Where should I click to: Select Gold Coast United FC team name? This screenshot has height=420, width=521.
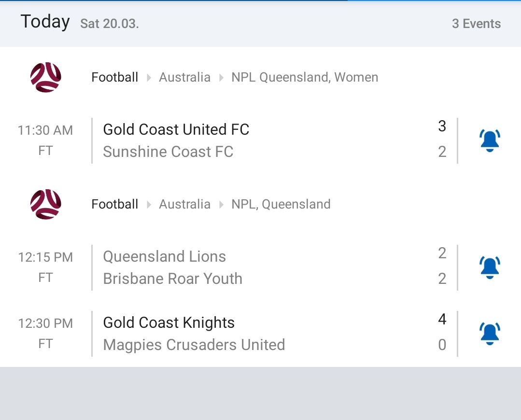point(176,129)
